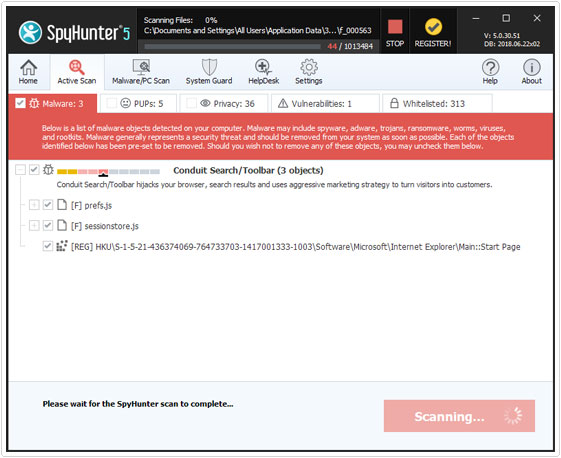Screen dimensions: 561x458
Task: Click the Scanning... button
Action: pos(459,416)
